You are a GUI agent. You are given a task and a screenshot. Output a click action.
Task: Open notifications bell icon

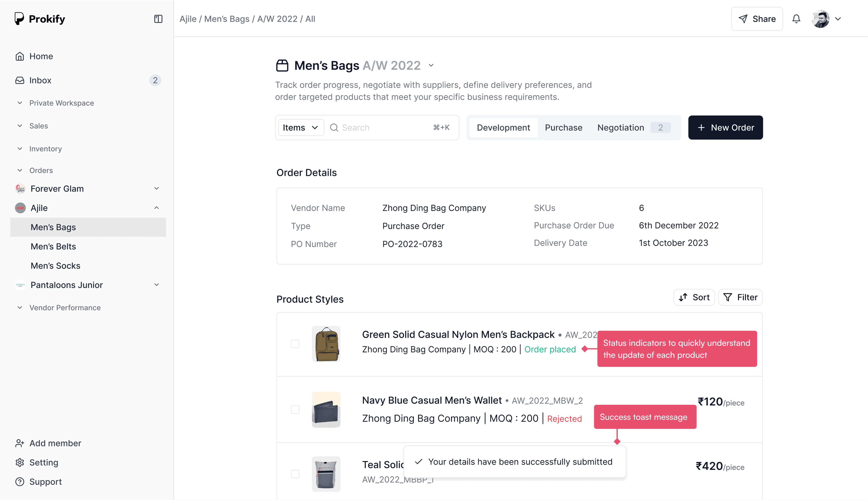(x=796, y=19)
